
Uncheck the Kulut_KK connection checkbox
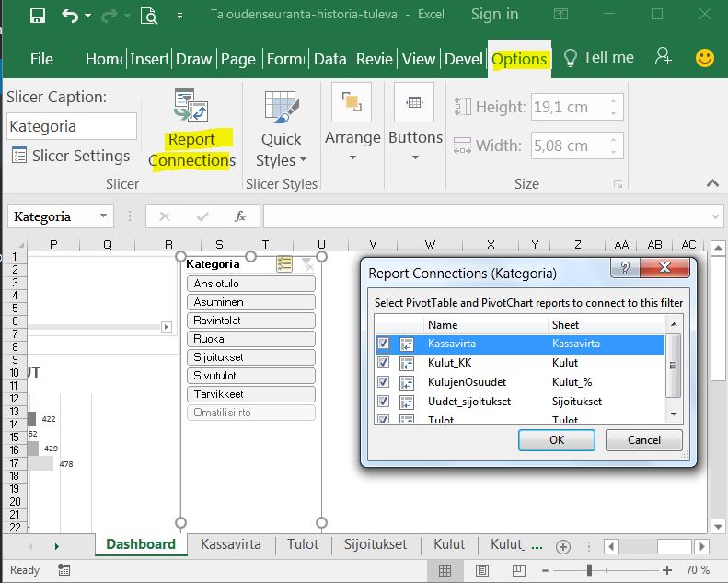point(383,363)
